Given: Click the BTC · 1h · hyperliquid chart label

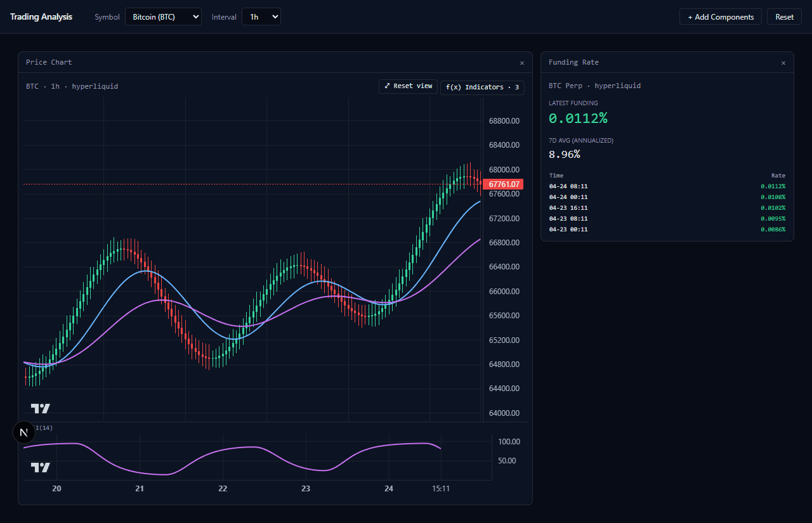Looking at the screenshot, I should [x=72, y=86].
